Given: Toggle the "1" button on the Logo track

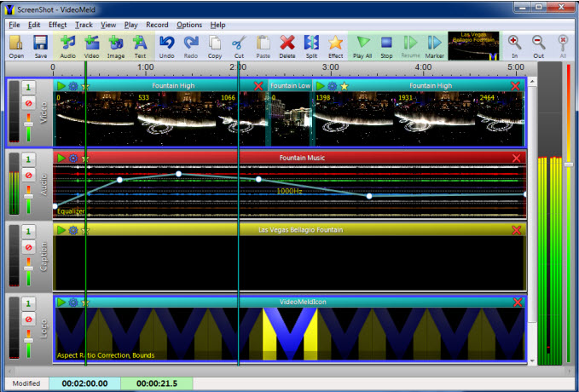Looking at the screenshot, I should click(x=27, y=303).
